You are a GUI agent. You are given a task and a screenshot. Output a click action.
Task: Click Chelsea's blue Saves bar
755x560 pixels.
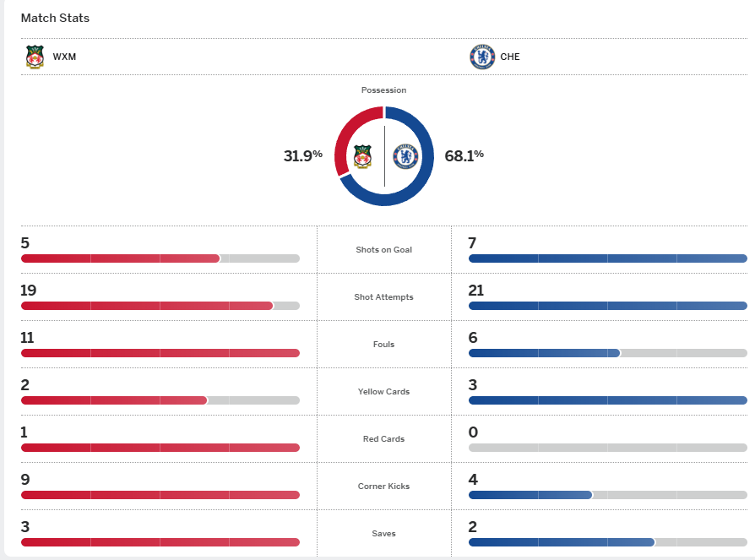coord(561,542)
